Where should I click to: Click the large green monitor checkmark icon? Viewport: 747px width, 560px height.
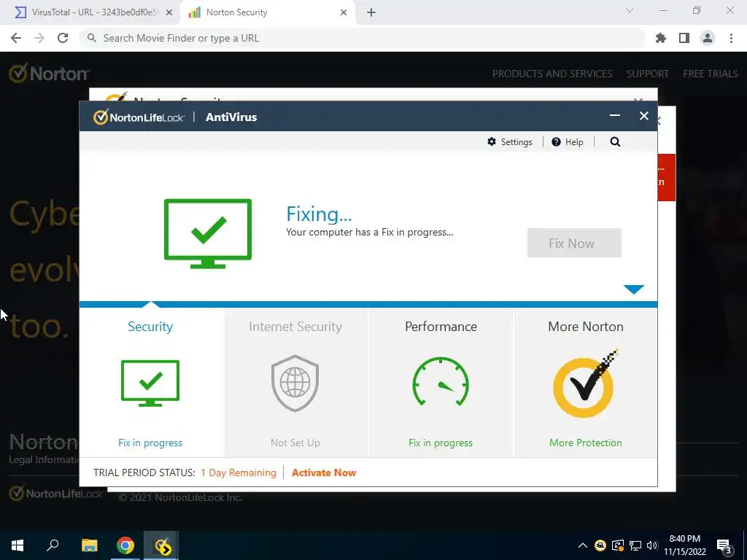(208, 233)
